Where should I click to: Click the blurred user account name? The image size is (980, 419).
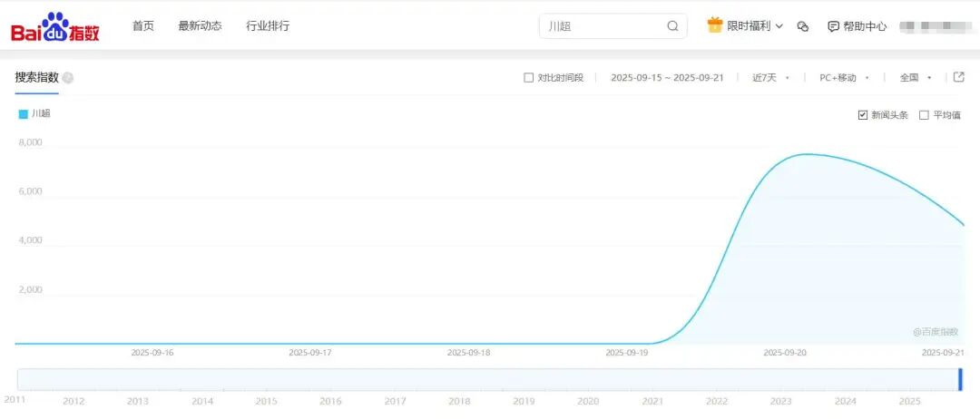[935, 26]
